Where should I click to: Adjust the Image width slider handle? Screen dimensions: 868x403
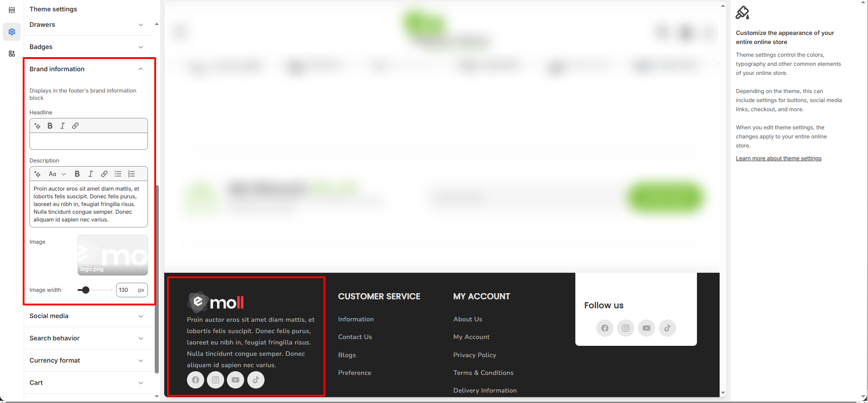[85, 290]
